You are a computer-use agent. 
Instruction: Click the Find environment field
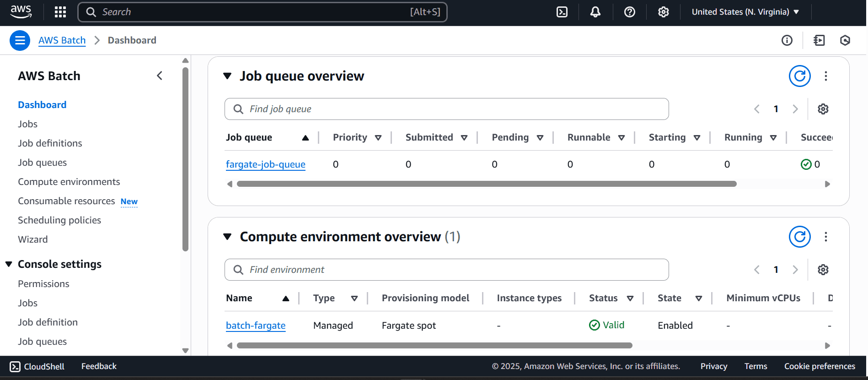coord(447,270)
